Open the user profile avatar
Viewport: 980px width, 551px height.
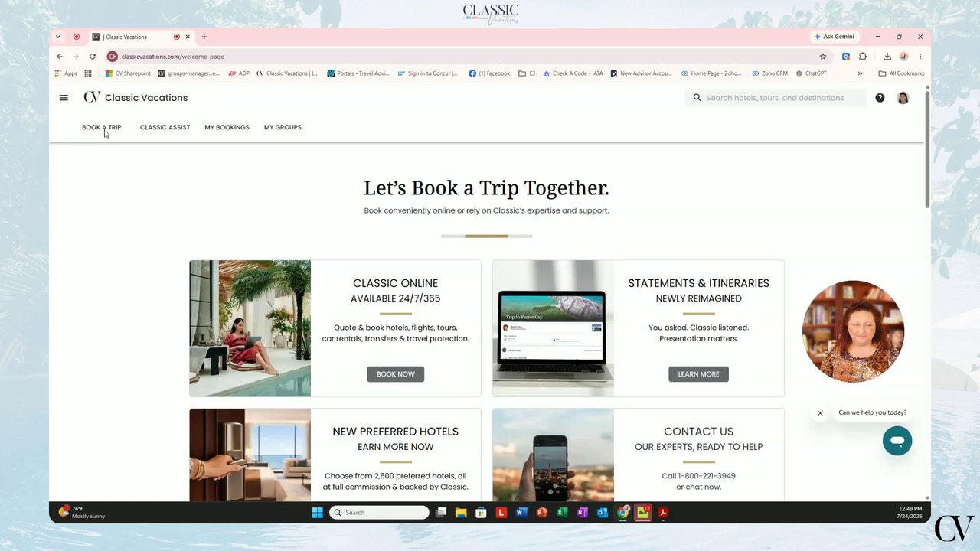tap(903, 98)
